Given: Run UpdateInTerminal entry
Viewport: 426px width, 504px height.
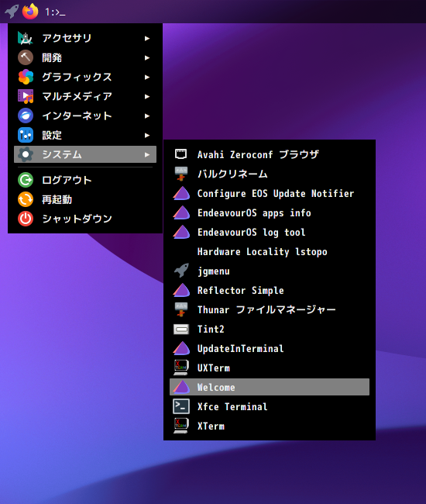Looking at the screenshot, I should (x=270, y=348).
